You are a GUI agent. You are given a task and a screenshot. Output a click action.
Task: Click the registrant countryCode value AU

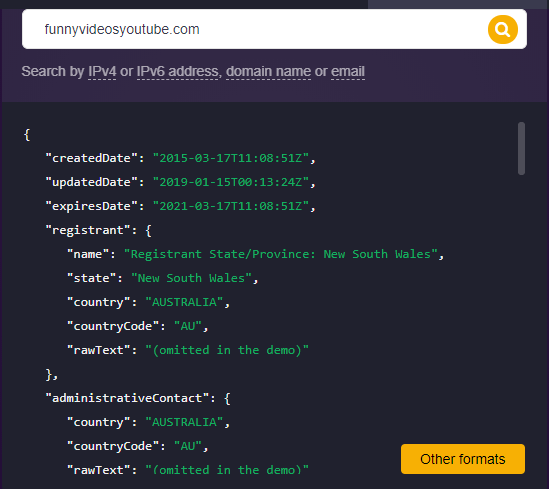(188, 326)
